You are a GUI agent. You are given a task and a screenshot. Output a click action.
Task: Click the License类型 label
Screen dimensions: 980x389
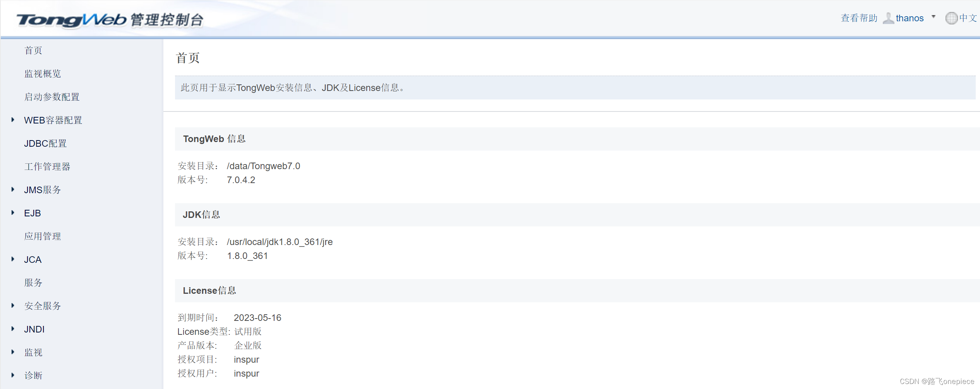pyautogui.click(x=204, y=332)
